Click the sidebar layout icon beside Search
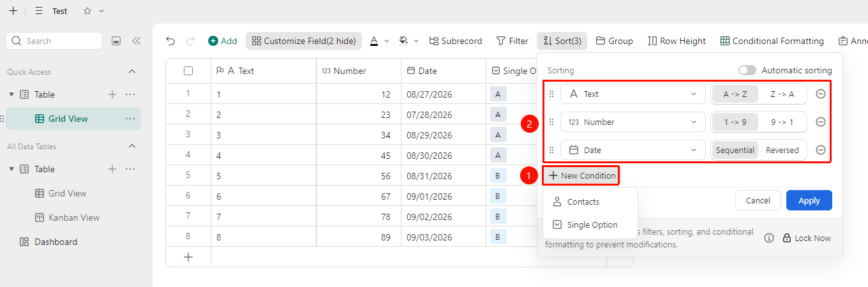This screenshot has height=287, width=868. (116, 41)
